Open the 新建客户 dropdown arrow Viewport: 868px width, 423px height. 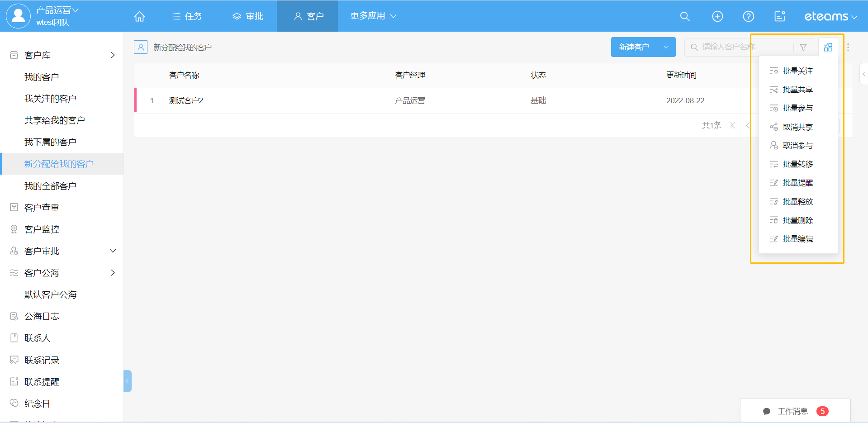point(666,47)
